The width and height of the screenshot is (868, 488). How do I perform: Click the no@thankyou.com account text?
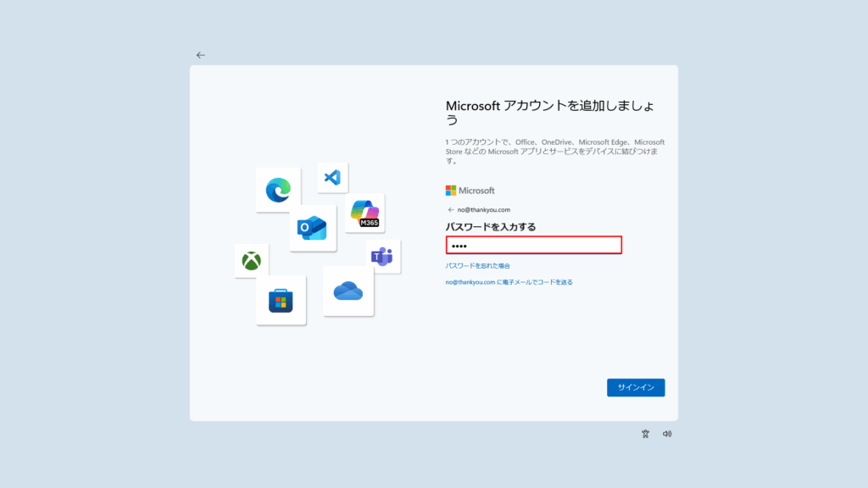[484, 210]
